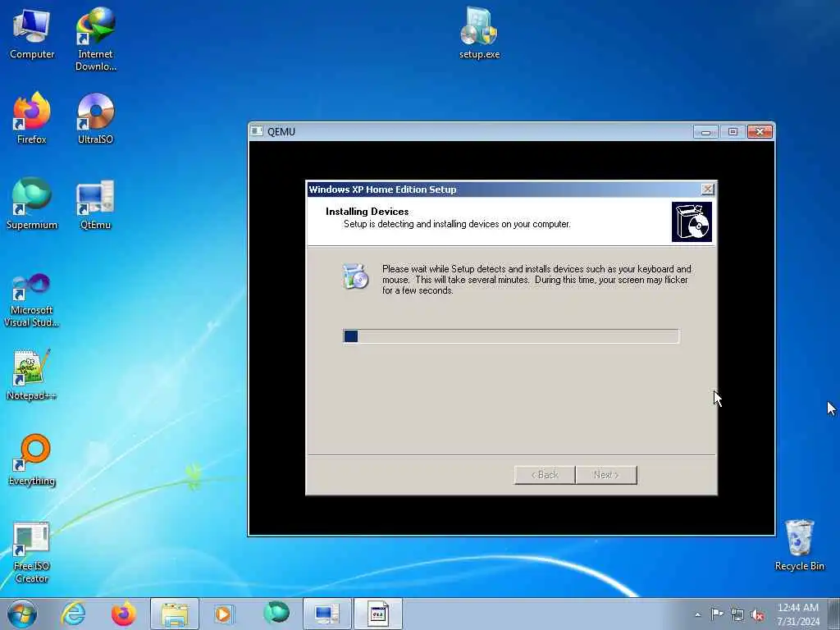Screen dimensions: 840x630
Task: Select the Firefox desktop shortcut
Action: point(32,118)
